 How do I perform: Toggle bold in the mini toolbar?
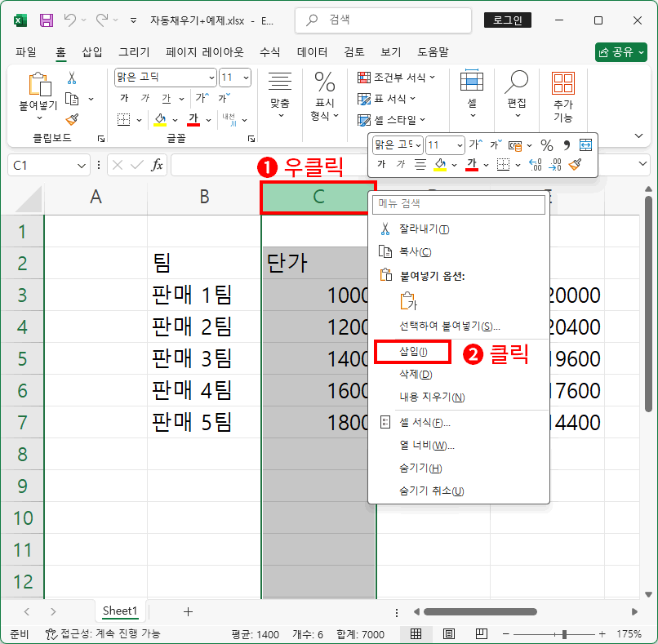(381, 164)
